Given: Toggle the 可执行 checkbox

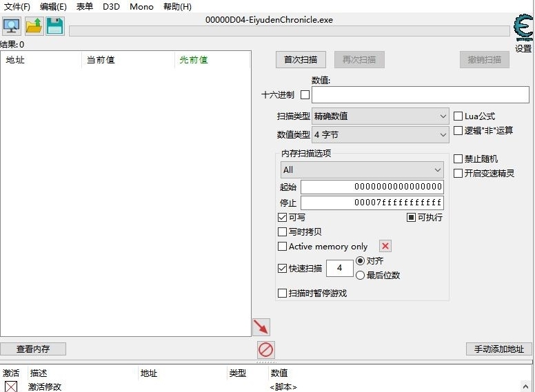Looking at the screenshot, I should point(411,218).
